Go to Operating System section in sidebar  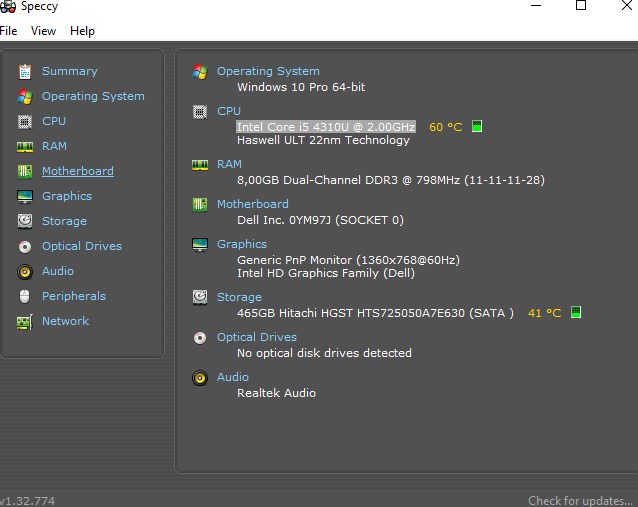(93, 96)
